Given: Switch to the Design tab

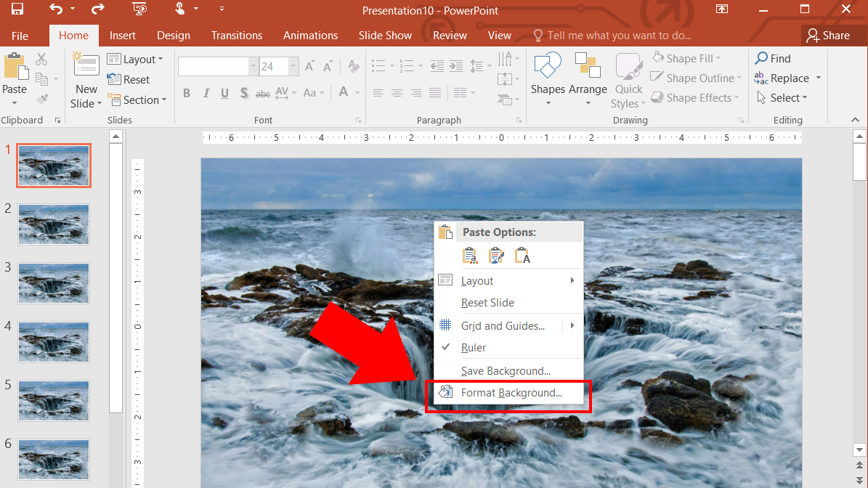Looking at the screenshot, I should (174, 36).
